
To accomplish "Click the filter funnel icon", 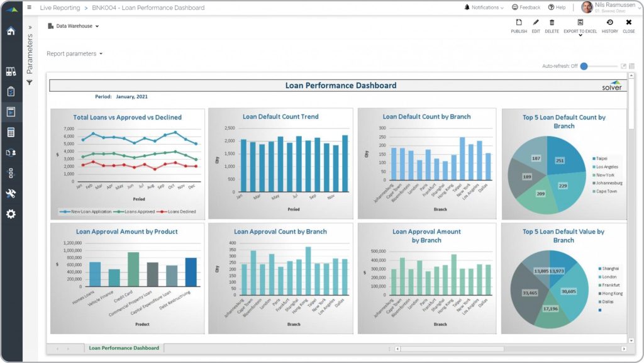I will coord(30,82).
